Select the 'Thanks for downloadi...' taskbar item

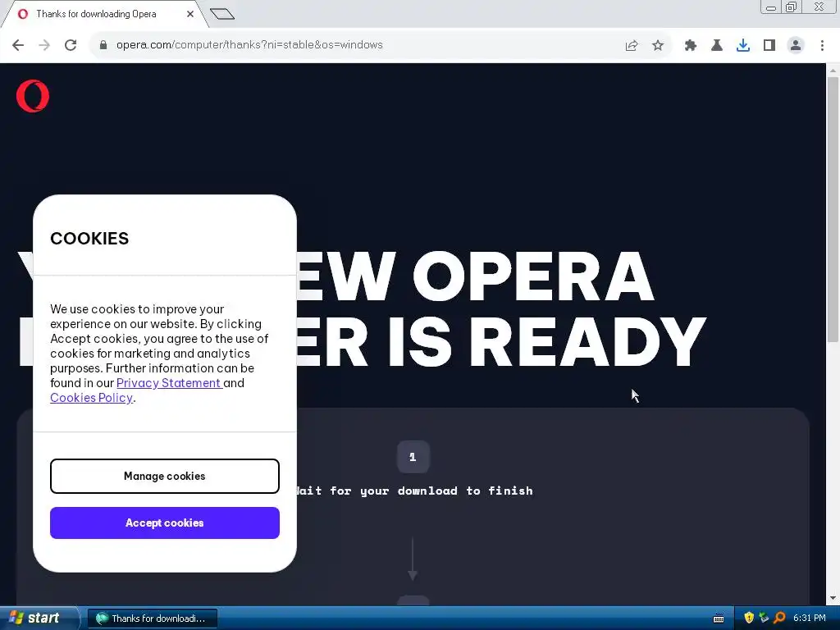(x=152, y=619)
